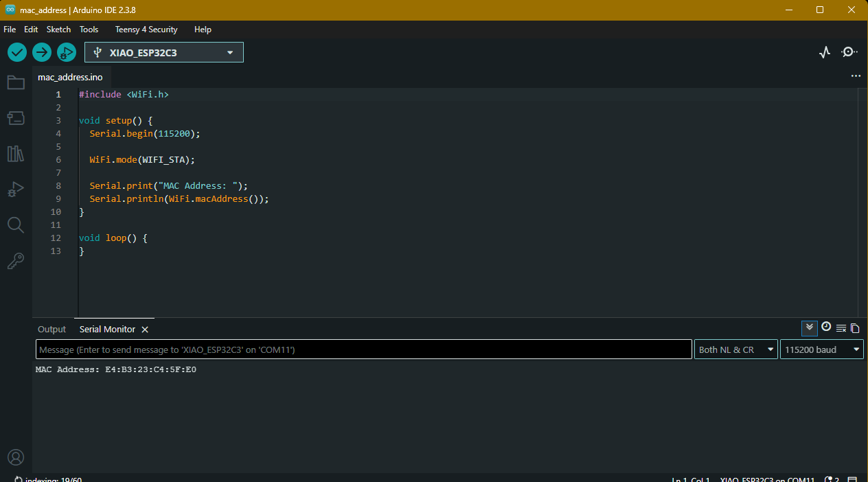The width and height of the screenshot is (868, 482).
Task: Click the WiFi.mode(WIFI_STA) code line
Action: [x=142, y=160]
